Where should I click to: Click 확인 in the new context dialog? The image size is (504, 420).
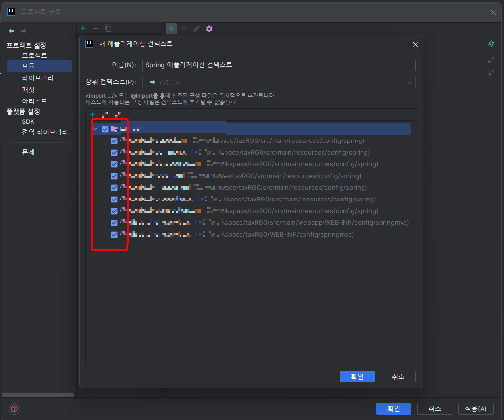tap(357, 377)
